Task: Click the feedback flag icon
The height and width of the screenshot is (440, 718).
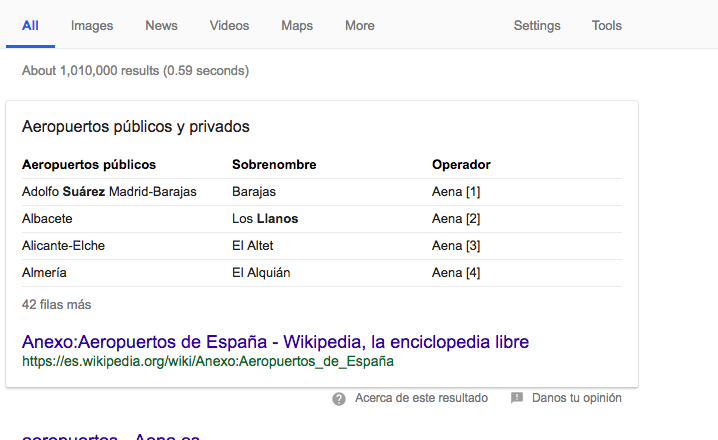Action: tap(517, 398)
